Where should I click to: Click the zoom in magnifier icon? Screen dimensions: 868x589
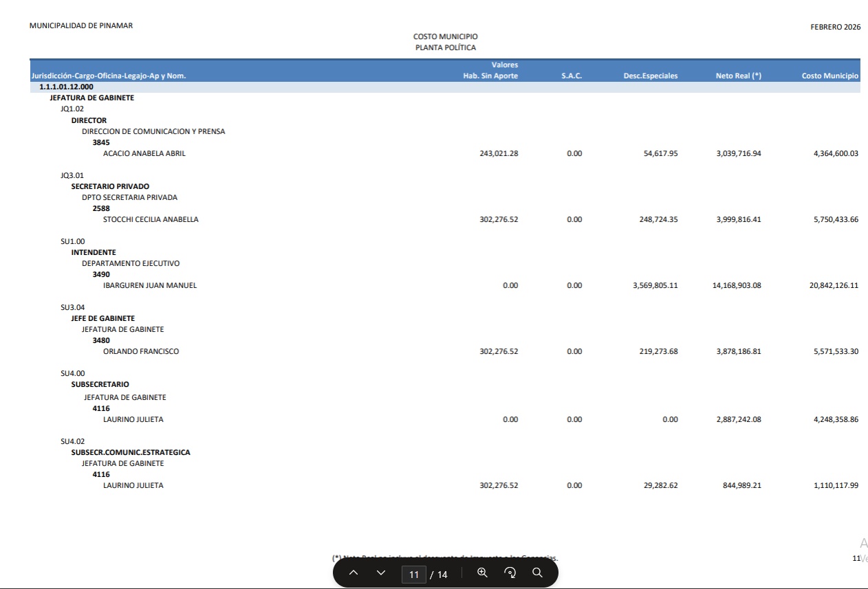click(482, 573)
